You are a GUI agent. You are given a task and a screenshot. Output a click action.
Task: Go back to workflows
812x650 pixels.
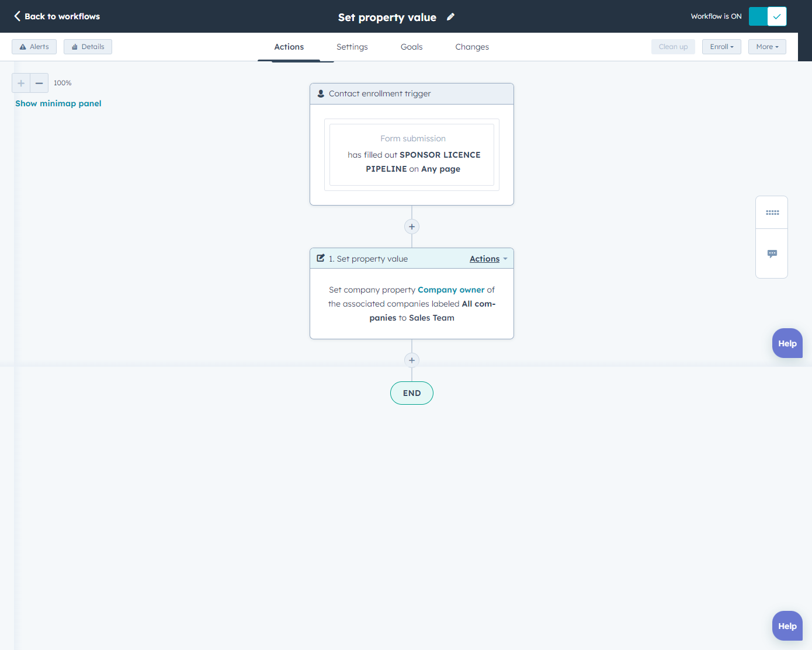[x=56, y=16]
